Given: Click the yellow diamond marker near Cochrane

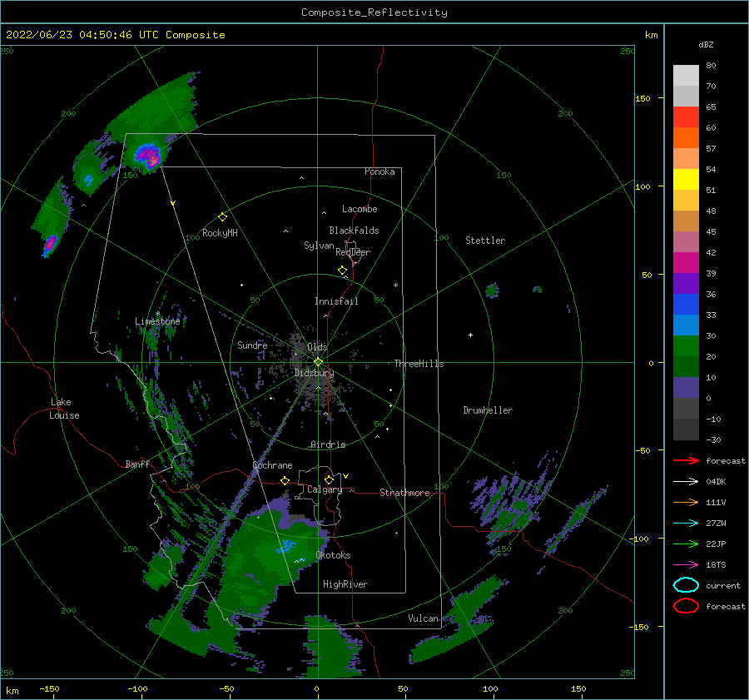Looking at the screenshot, I should coord(285,480).
